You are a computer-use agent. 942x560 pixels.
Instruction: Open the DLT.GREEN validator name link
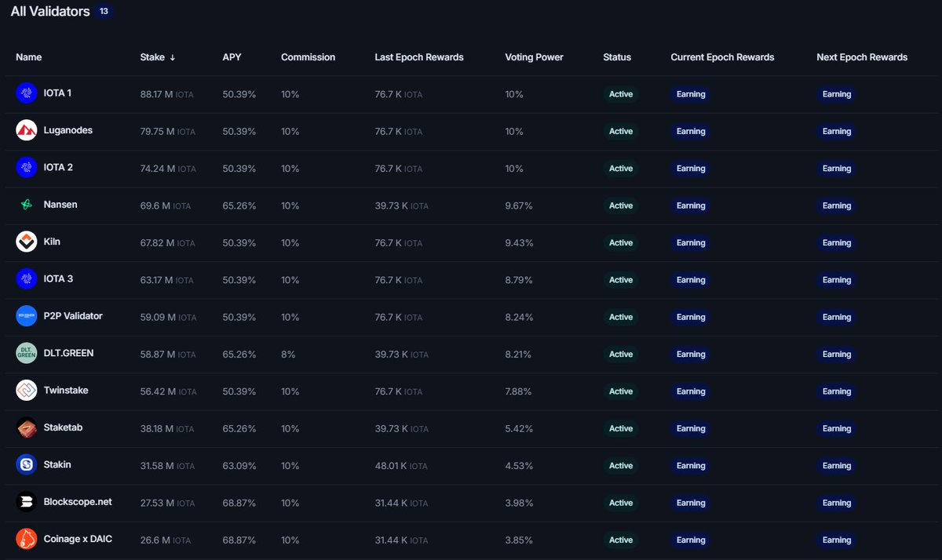point(69,353)
